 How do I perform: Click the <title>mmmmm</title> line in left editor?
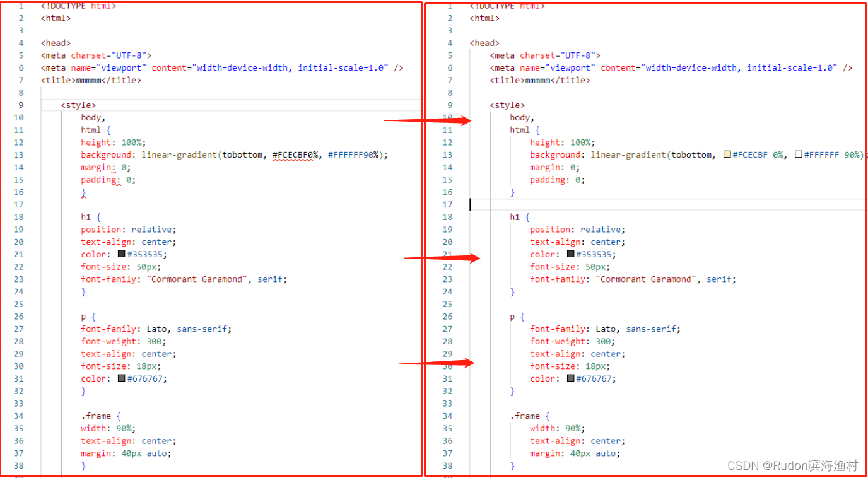point(91,80)
